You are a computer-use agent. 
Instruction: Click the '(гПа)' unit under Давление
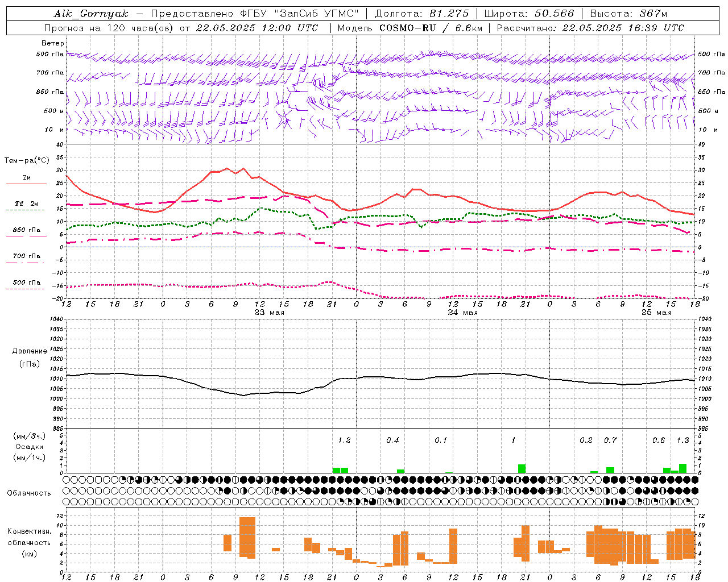coord(30,364)
